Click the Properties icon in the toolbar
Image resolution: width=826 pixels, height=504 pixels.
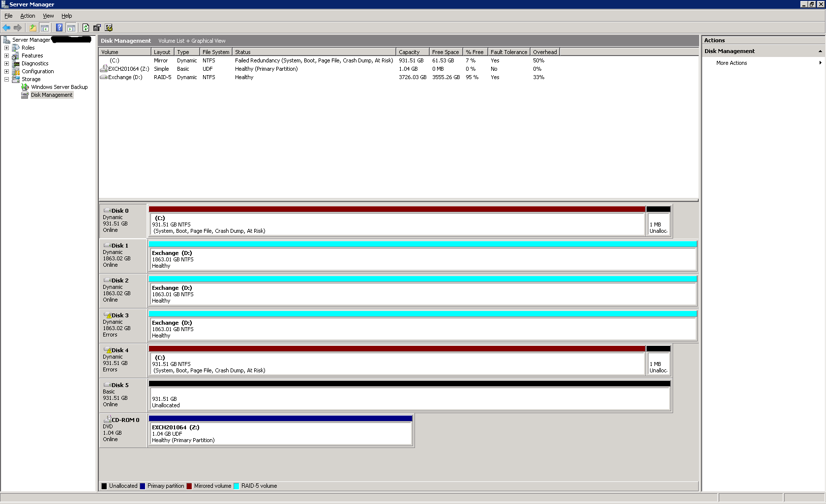[97, 28]
